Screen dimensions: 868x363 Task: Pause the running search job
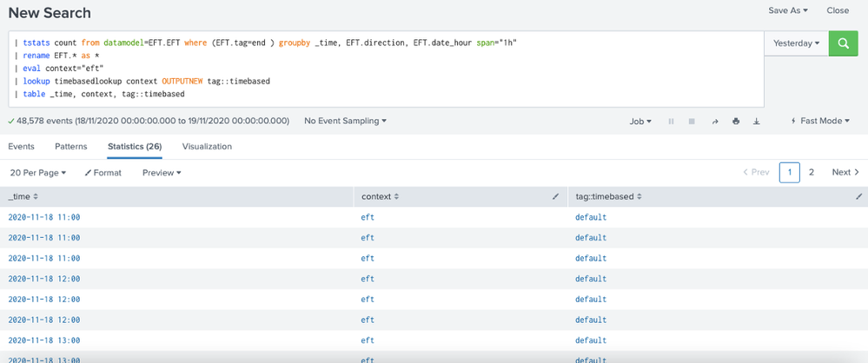click(x=671, y=122)
